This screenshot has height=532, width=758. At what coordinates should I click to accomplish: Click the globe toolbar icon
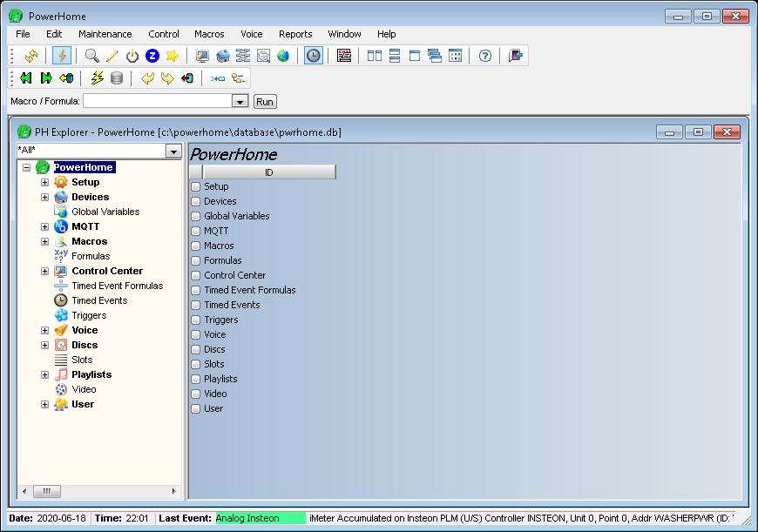click(283, 56)
